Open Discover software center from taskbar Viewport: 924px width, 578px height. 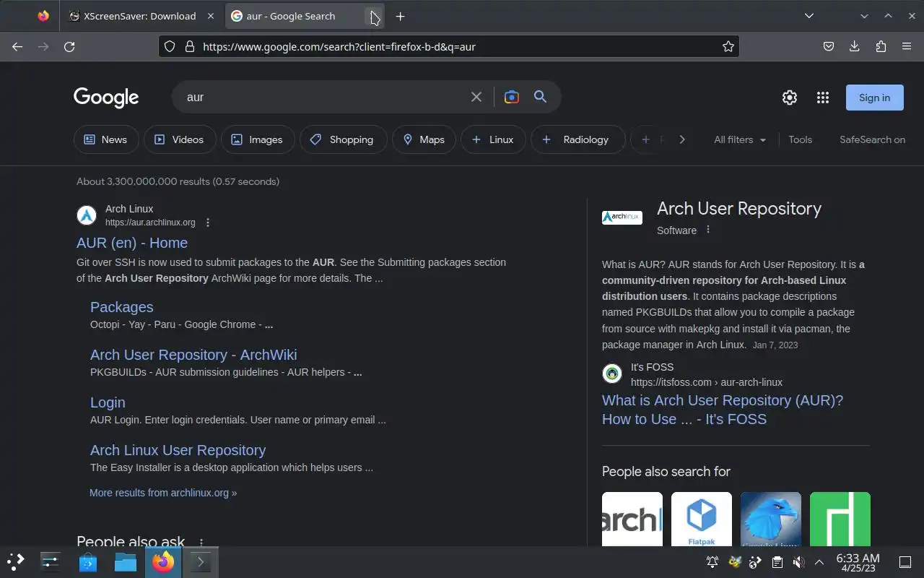click(88, 561)
